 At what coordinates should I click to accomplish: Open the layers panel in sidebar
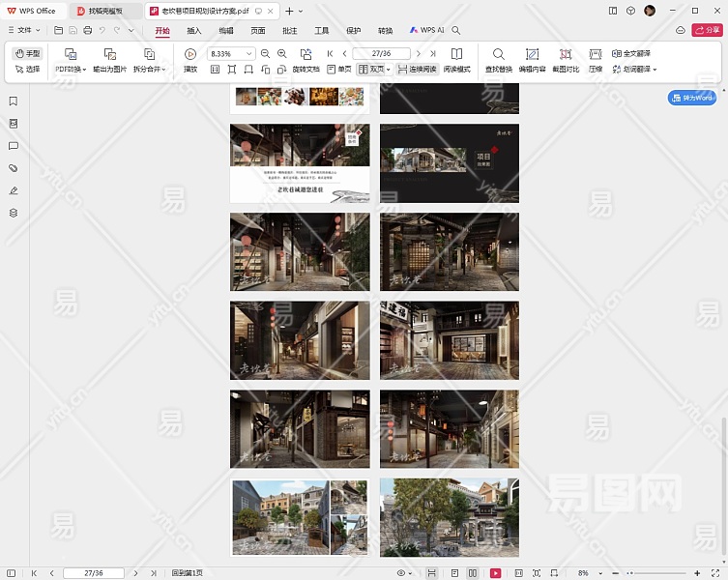pos(14,213)
